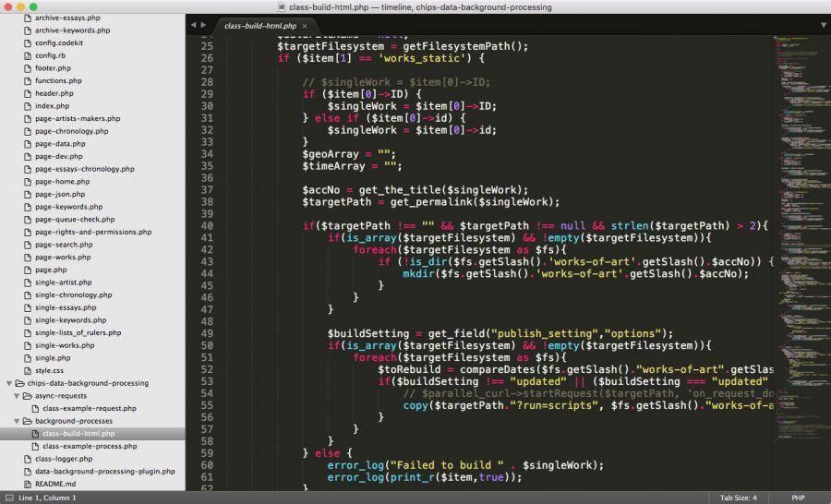Click the document icon in the window title
Image resolution: width=831 pixels, height=504 pixels.
click(282, 7)
